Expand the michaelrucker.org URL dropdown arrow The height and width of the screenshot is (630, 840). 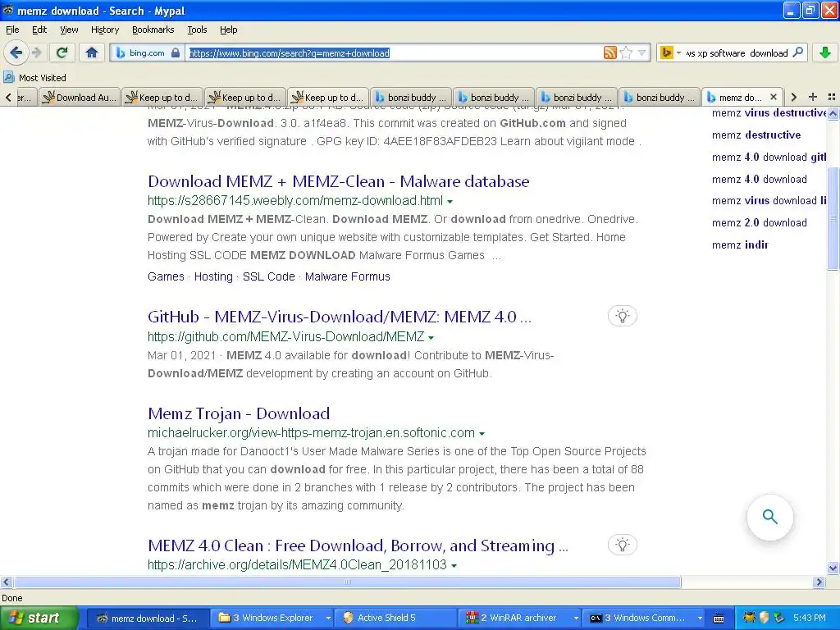click(482, 434)
